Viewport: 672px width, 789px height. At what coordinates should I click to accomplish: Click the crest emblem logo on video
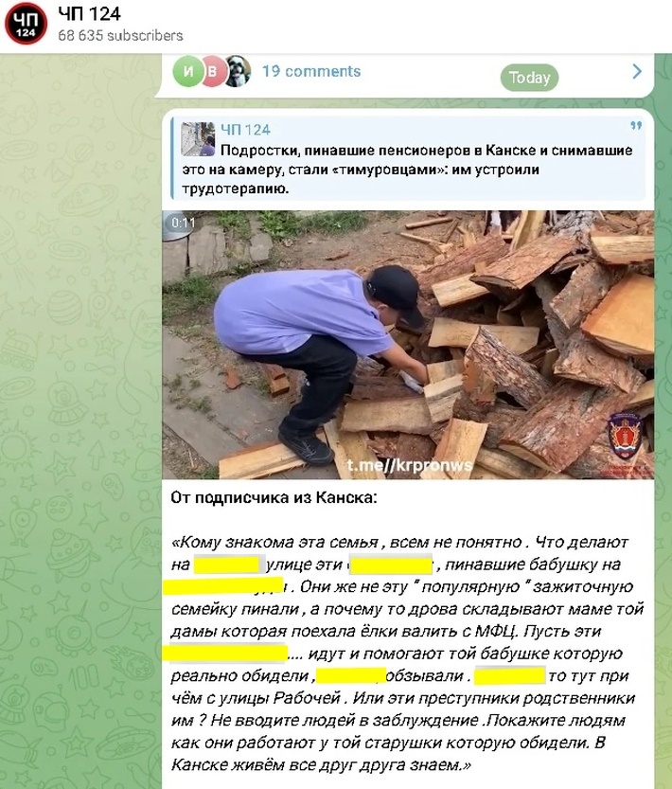[x=625, y=437]
